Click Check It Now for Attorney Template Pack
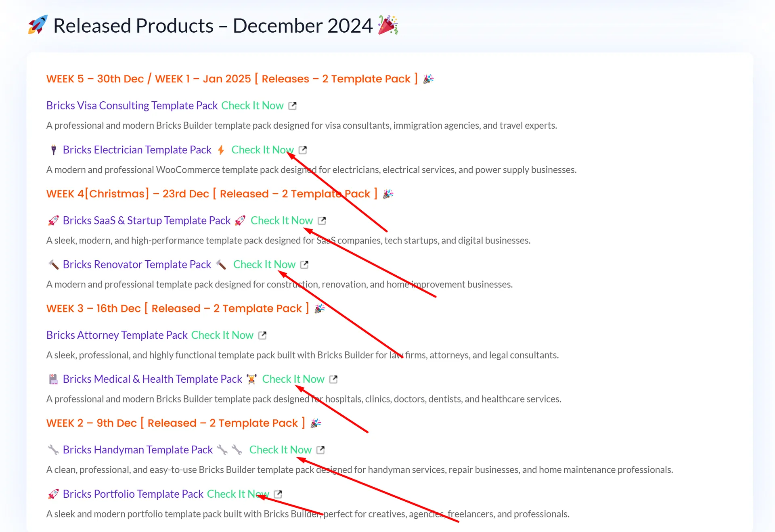Screen dimensions: 775x532 pos(222,335)
